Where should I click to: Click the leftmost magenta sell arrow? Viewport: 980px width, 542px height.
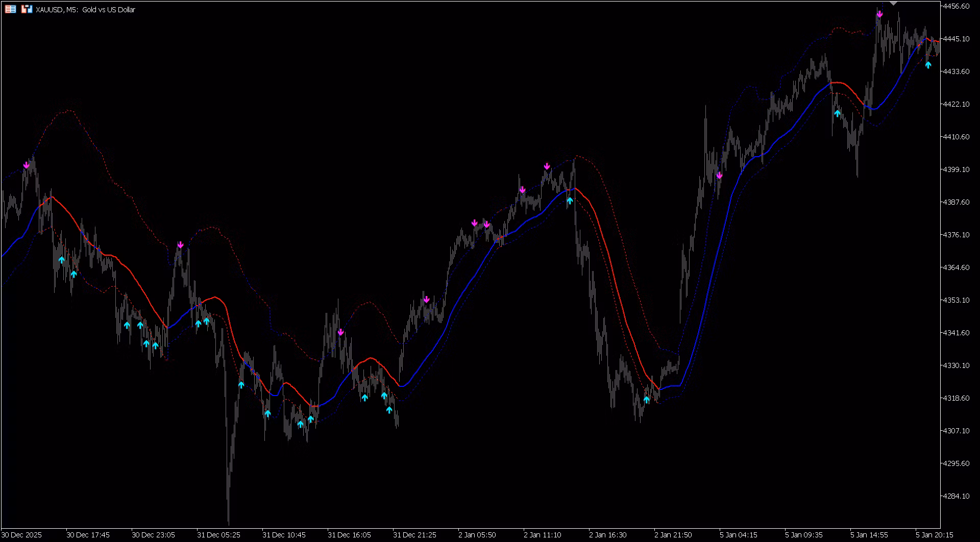pos(27,165)
